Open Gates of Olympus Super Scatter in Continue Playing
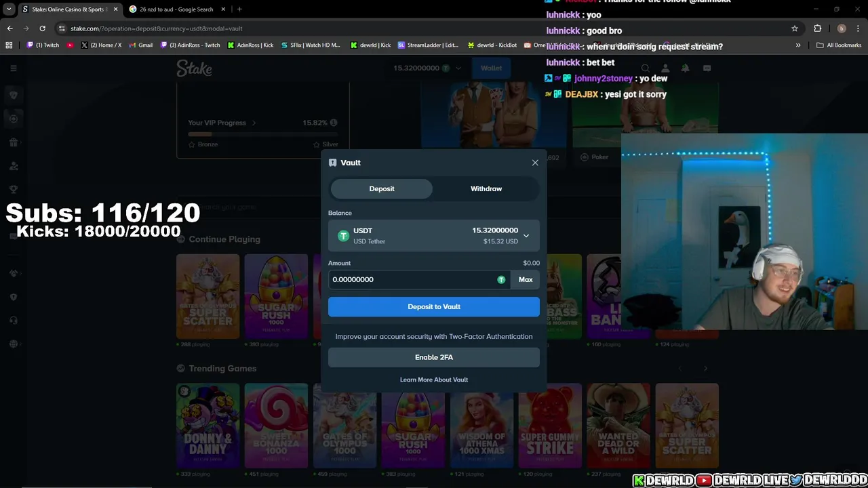 point(208,296)
